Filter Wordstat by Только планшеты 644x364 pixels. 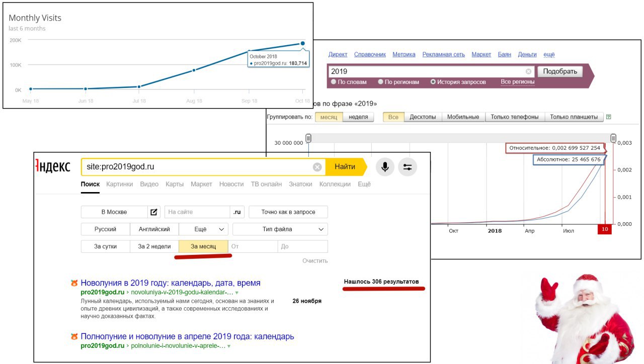pyautogui.click(x=574, y=117)
